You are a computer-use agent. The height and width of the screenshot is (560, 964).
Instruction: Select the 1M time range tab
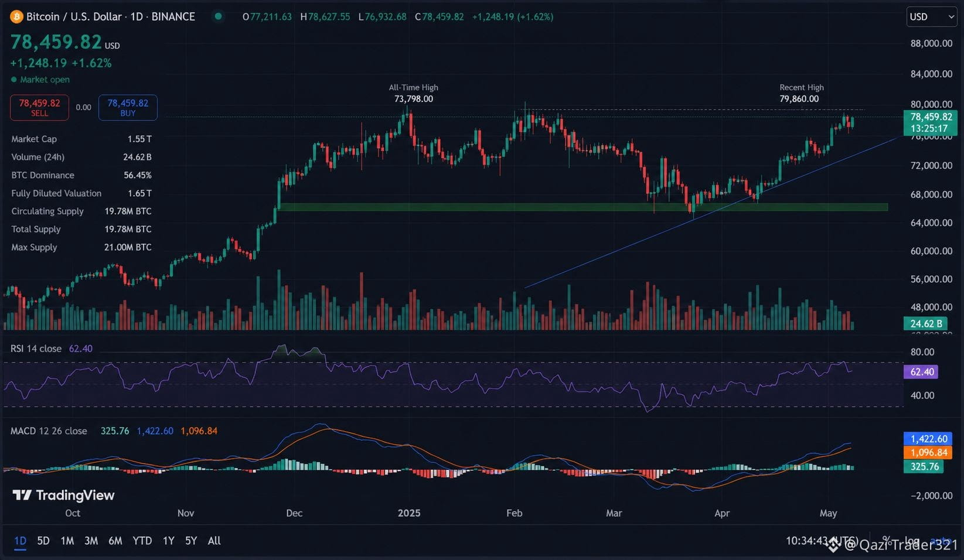[x=67, y=541]
